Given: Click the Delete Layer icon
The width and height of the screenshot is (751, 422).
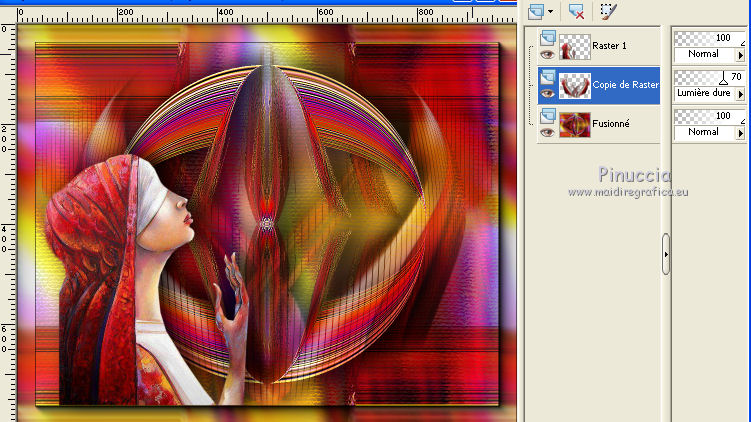Looking at the screenshot, I should 576,11.
